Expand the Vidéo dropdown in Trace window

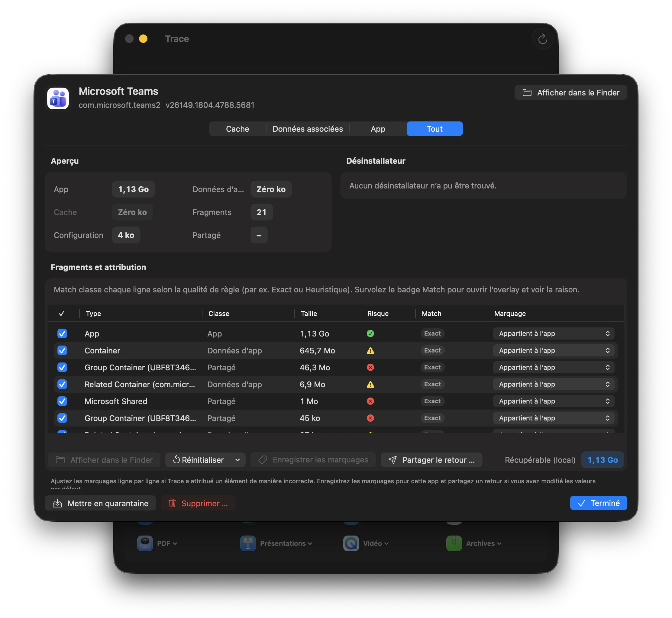pos(386,543)
